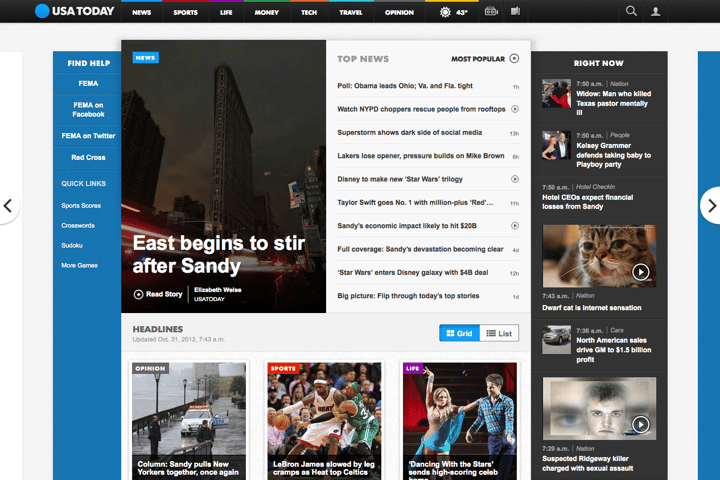Click the Nation category label by Widow story
720x480 pixels.
pyautogui.click(x=619, y=84)
